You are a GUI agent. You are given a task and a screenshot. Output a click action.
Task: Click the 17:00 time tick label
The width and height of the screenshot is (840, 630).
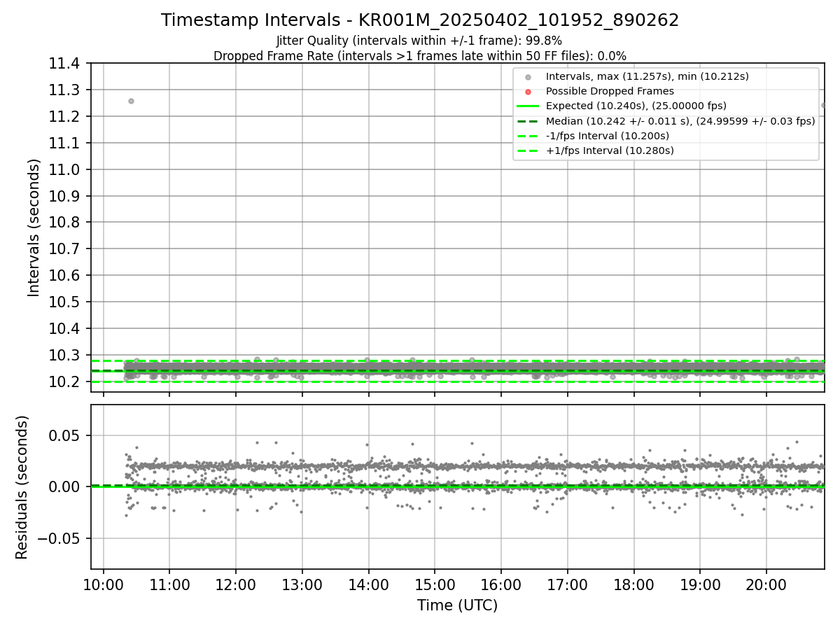pos(567,583)
